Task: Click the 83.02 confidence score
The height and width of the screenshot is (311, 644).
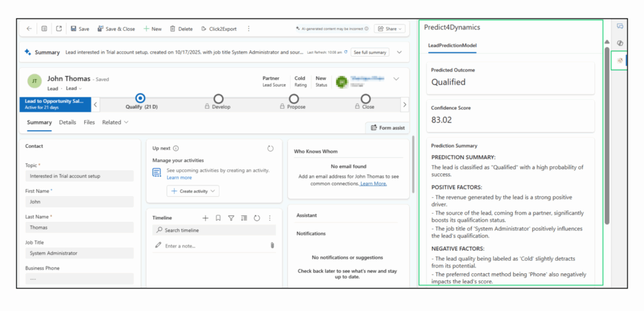Action: coord(442,120)
